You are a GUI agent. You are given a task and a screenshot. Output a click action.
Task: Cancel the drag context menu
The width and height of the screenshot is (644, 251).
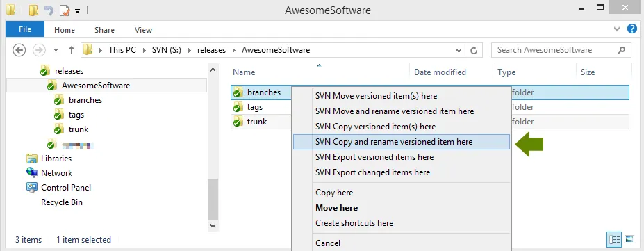(x=328, y=243)
